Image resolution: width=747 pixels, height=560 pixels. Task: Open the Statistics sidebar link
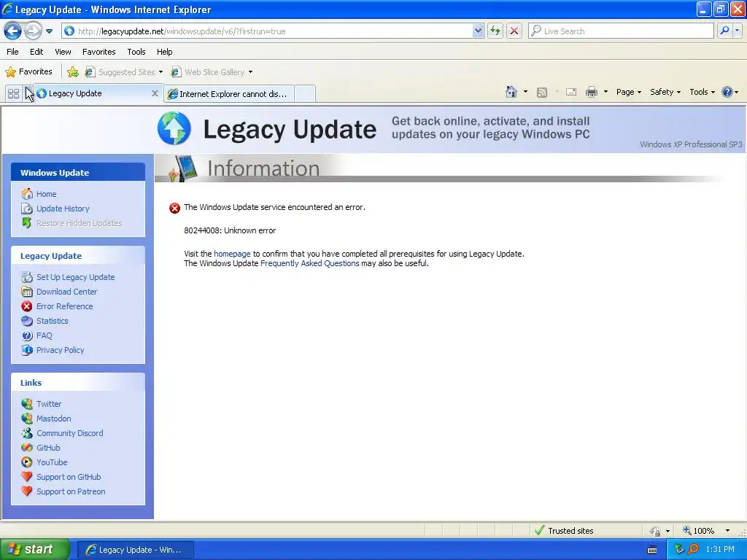coord(53,321)
